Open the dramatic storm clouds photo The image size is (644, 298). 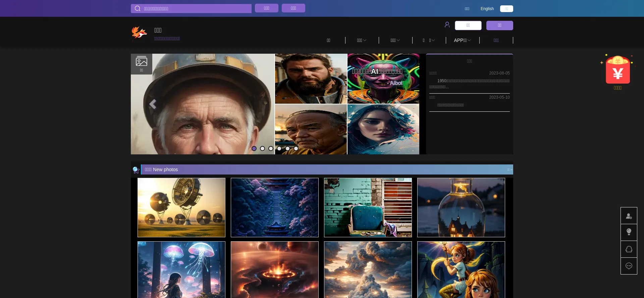pos(368,270)
